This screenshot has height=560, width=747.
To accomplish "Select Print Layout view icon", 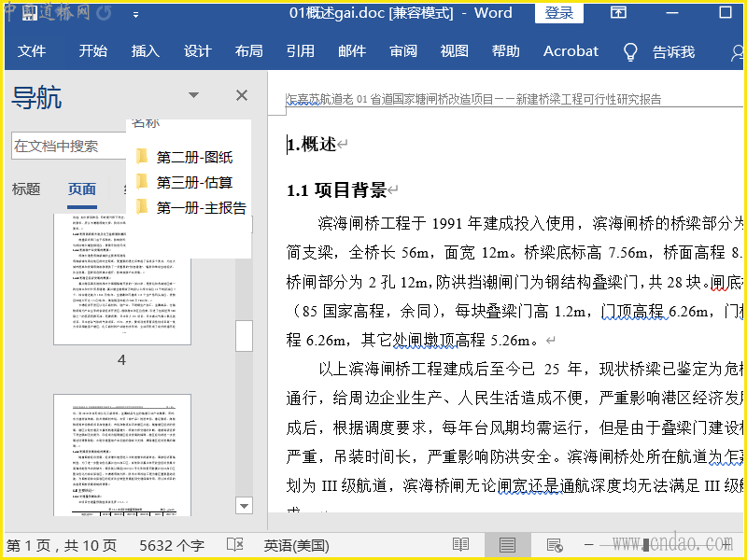I will click(507, 545).
